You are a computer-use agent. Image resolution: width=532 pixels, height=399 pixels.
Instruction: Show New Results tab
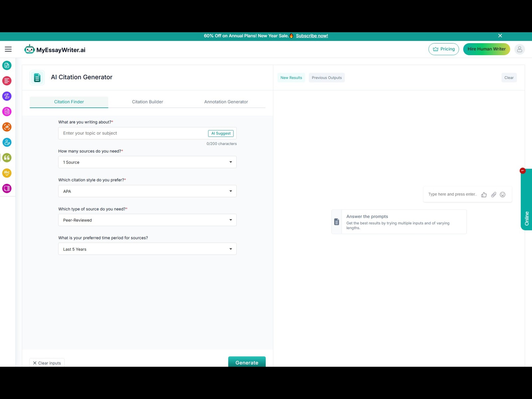click(291, 78)
